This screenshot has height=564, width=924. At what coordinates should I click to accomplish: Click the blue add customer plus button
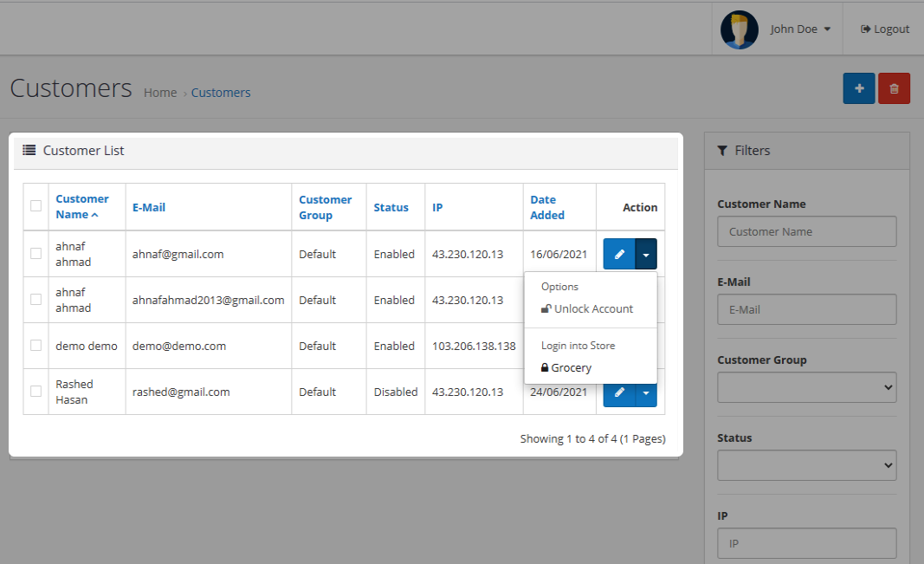coord(858,88)
